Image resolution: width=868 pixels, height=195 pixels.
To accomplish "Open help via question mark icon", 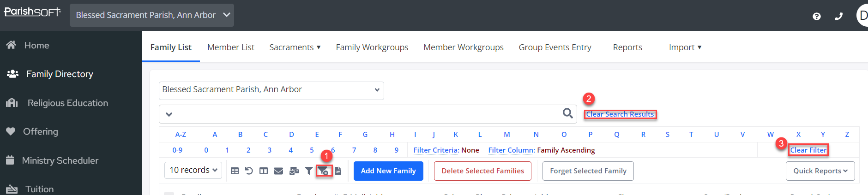I will point(817,16).
